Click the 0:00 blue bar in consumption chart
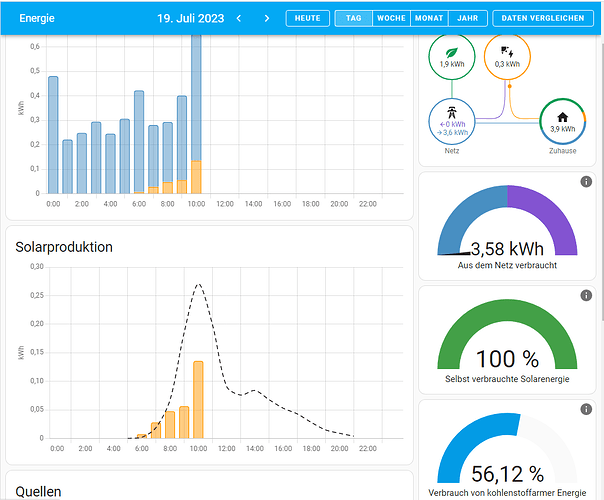604x500 pixels. point(53,134)
